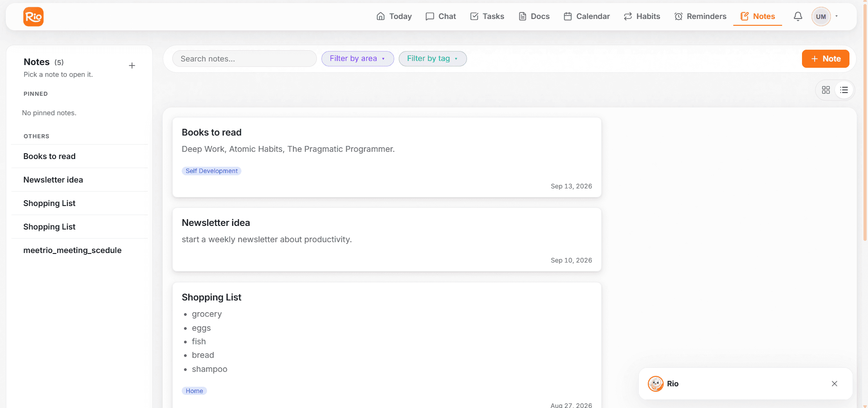Open the UM user avatar
This screenshot has width=868, height=408.
point(821,17)
